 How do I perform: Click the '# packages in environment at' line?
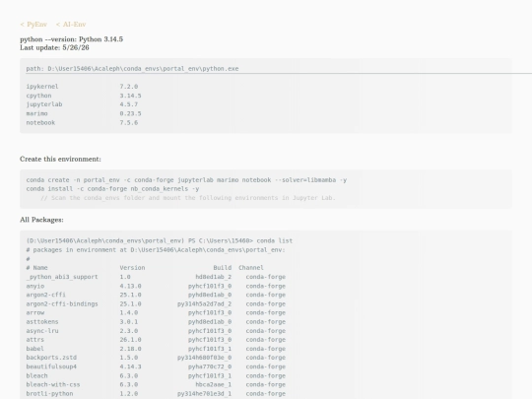point(156,250)
